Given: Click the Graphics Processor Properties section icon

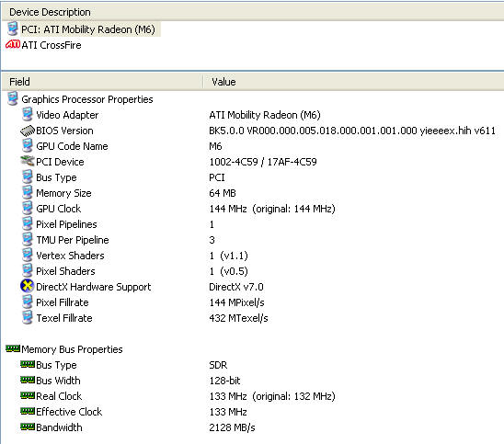Looking at the screenshot, I should click(x=13, y=98).
